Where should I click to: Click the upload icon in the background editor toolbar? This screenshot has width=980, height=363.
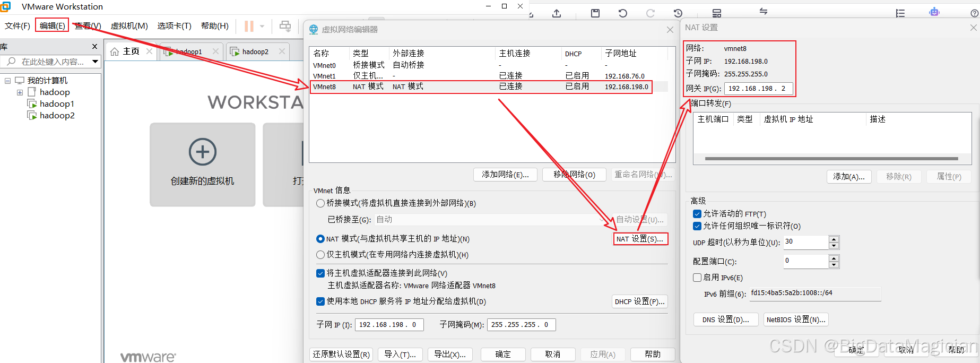[557, 13]
